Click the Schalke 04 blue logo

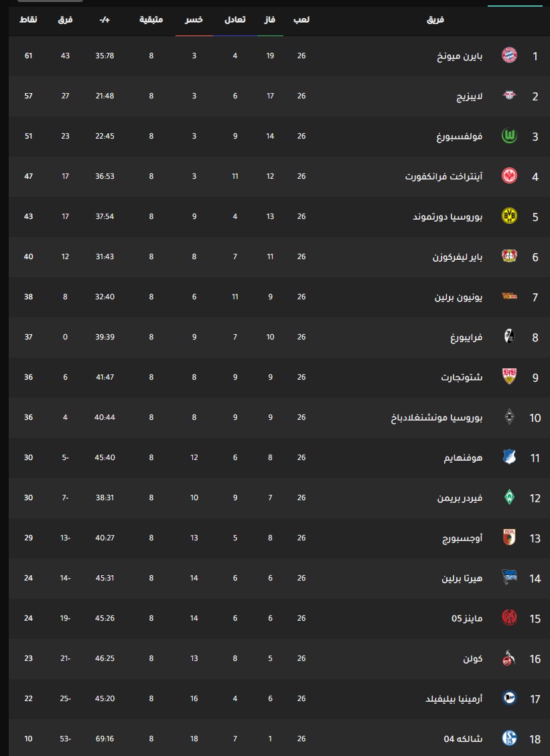coord(509,738)
